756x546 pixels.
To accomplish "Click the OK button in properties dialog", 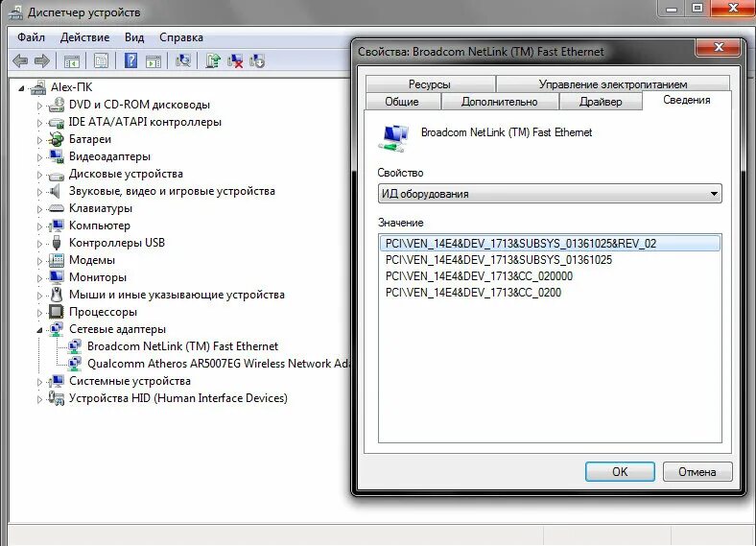I will [620, 472].
